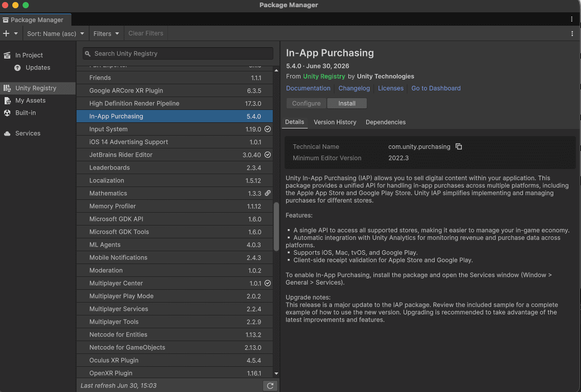Select the ML Agents package row
This screenshot has width=581, height=392.
[175, 245]
